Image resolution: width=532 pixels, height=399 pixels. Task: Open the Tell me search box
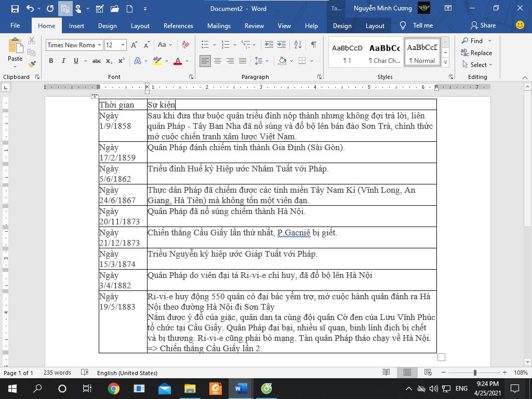pos(417,25)
